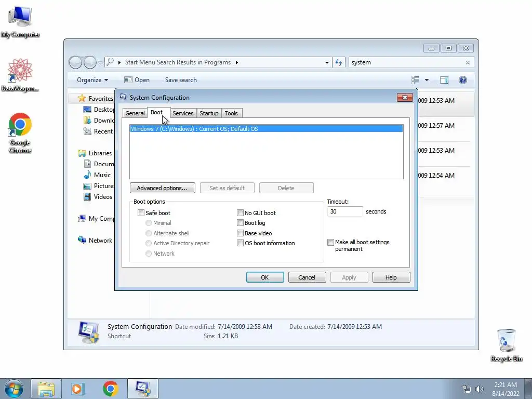Open the recent pages dropdown by Forward button
The height and width of the screenshot is (399, 532).
100,63
